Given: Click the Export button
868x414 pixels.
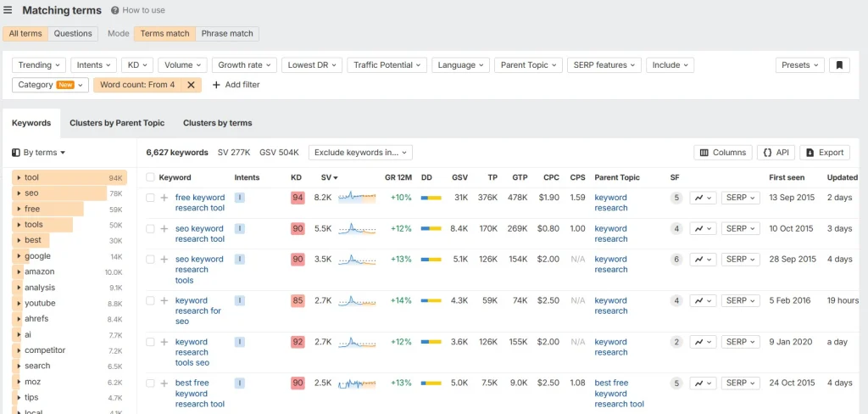Looking at the screenshot, I should (x=825, y=153).
